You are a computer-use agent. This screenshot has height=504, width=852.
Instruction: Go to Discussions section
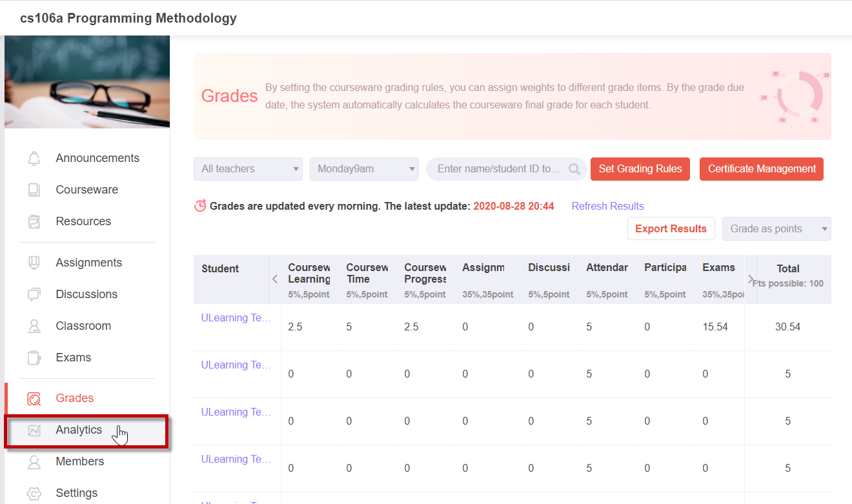[x=88, y=294]
